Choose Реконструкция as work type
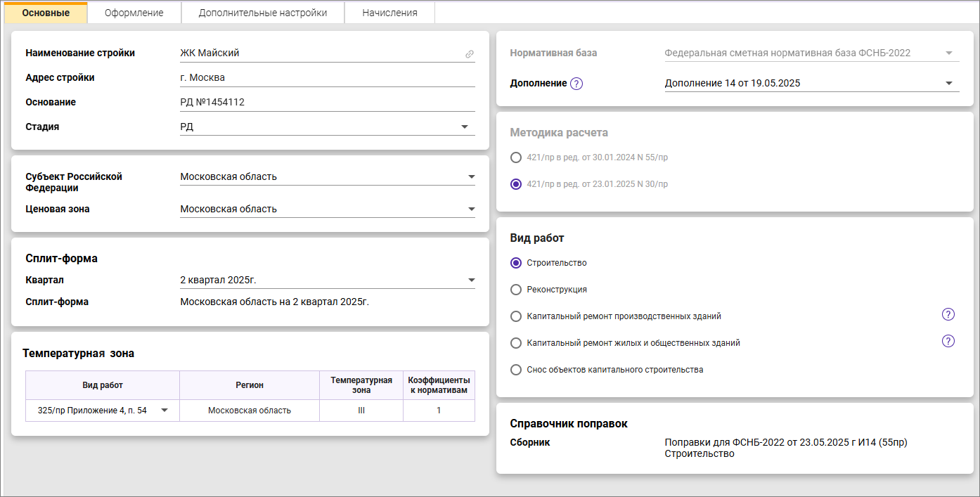 coord(516,290)
